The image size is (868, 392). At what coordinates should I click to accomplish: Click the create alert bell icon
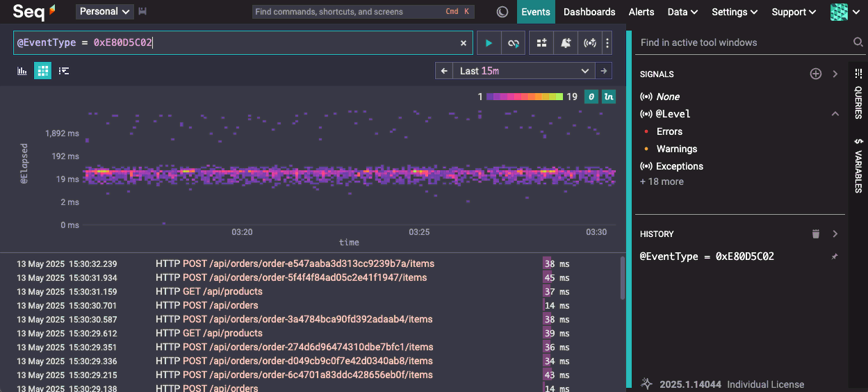click(x=566, y=43)
